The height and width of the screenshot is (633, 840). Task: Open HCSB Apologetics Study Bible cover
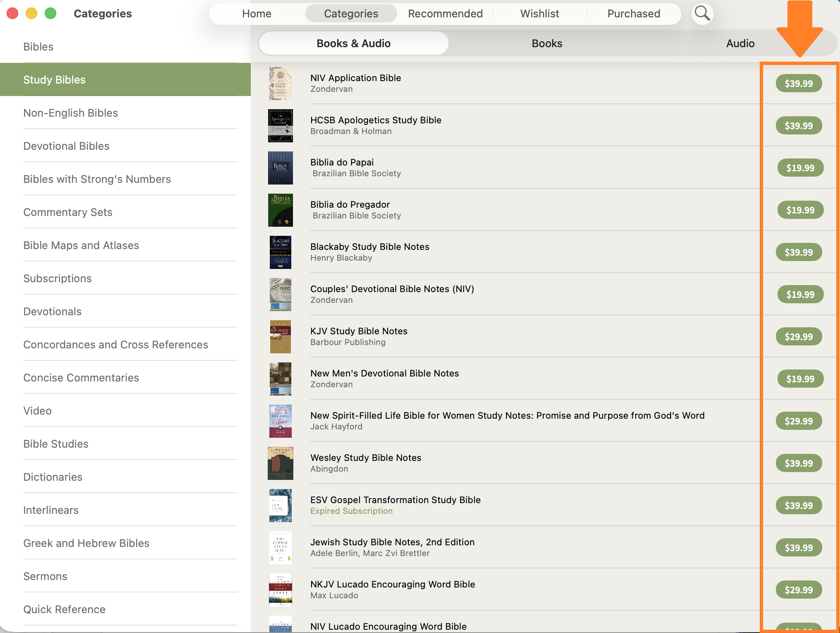[281, 126]
